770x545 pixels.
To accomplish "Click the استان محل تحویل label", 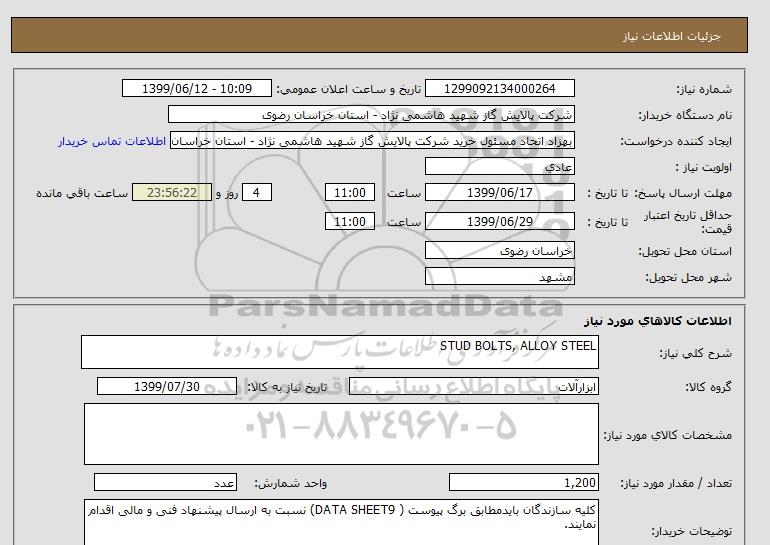I will [685, 251].
